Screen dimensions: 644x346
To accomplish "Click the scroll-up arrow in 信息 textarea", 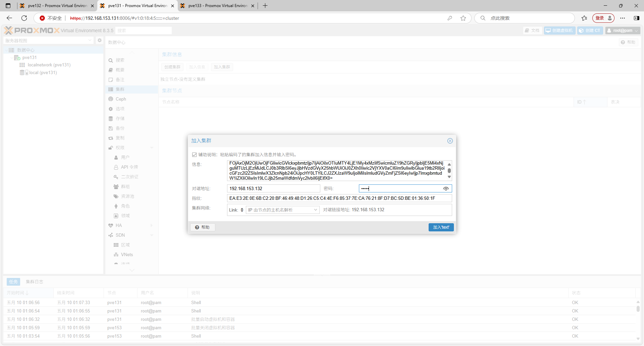I will point(449,164).
